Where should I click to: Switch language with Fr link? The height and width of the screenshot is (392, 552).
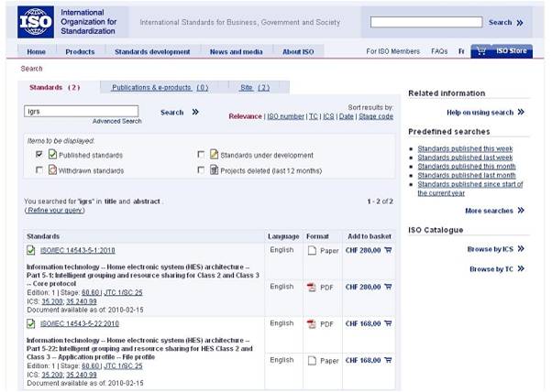tap(461, 51)
